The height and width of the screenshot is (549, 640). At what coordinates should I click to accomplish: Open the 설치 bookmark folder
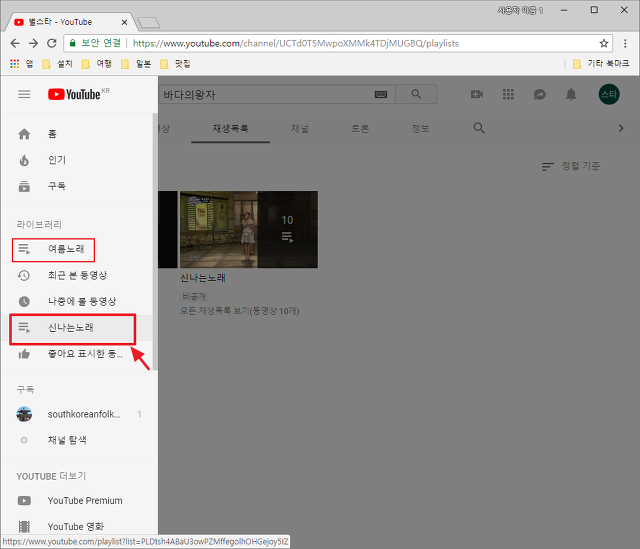(57, 64)
